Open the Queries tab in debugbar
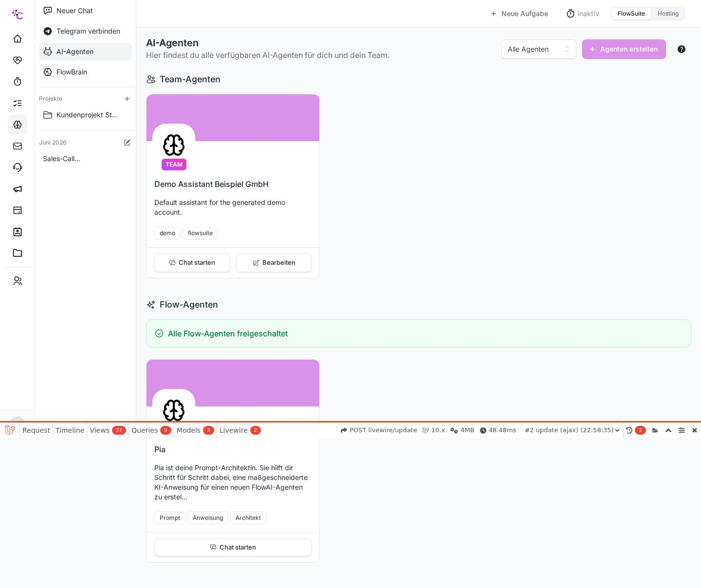The height and width of the screenshot is (588, 701). (x=151, y=430)
